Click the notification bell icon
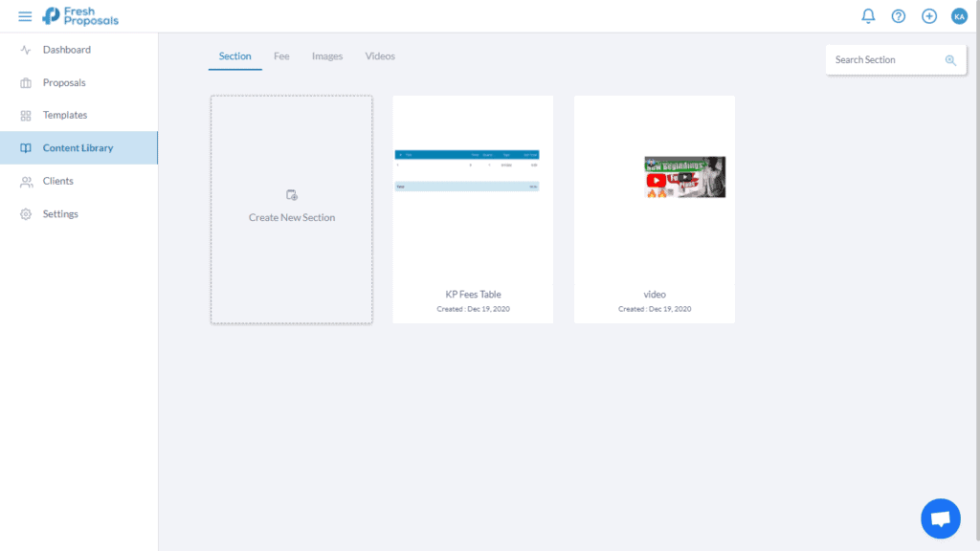The width and height of the screenshot is (980, 551). (x=868, y=15)
